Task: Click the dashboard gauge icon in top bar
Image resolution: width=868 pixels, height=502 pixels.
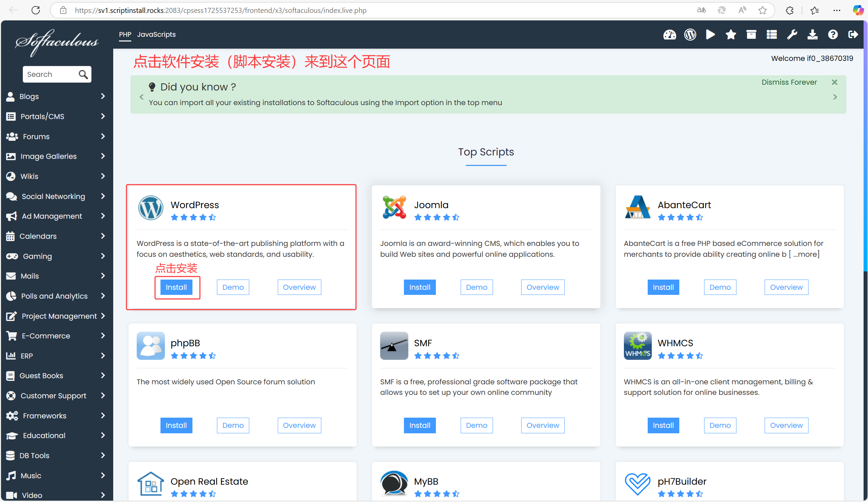Action: 669,34
